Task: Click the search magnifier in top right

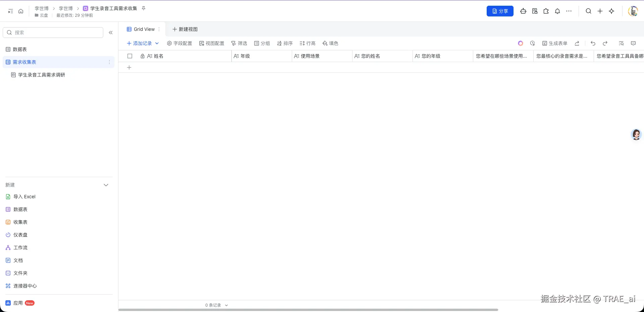Action: click(x=588, y=11)
